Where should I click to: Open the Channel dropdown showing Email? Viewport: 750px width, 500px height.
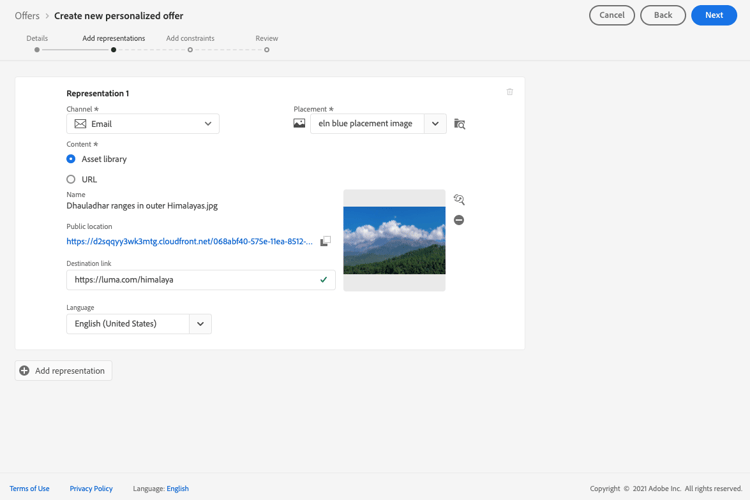(x=143, y=124)
